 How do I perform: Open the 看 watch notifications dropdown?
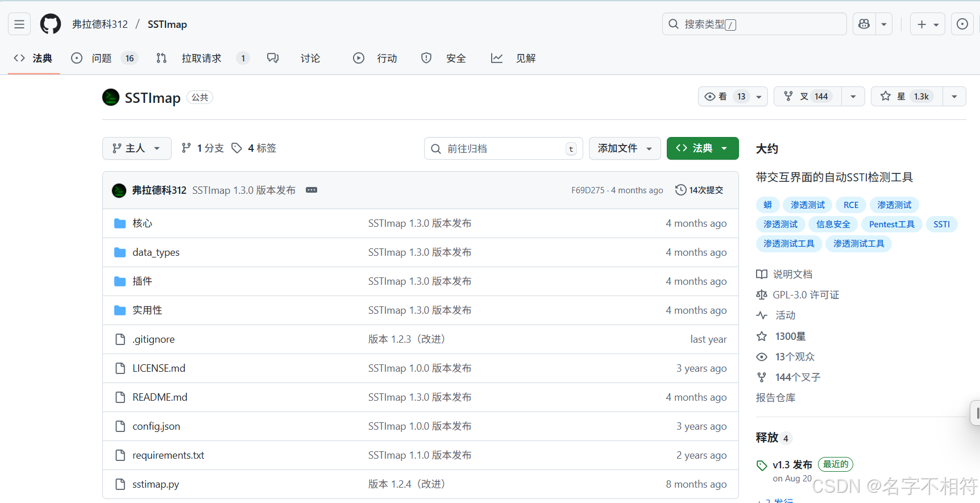click(733, 97)
